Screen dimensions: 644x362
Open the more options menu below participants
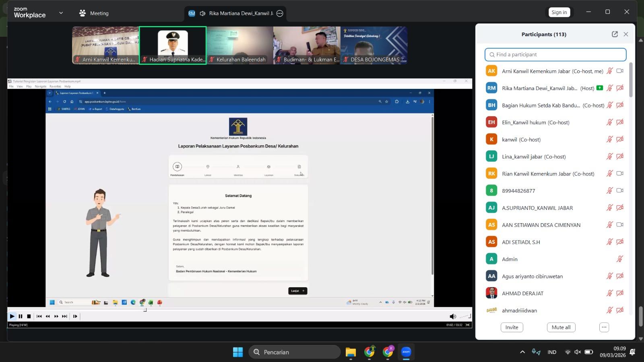point(604,327)
